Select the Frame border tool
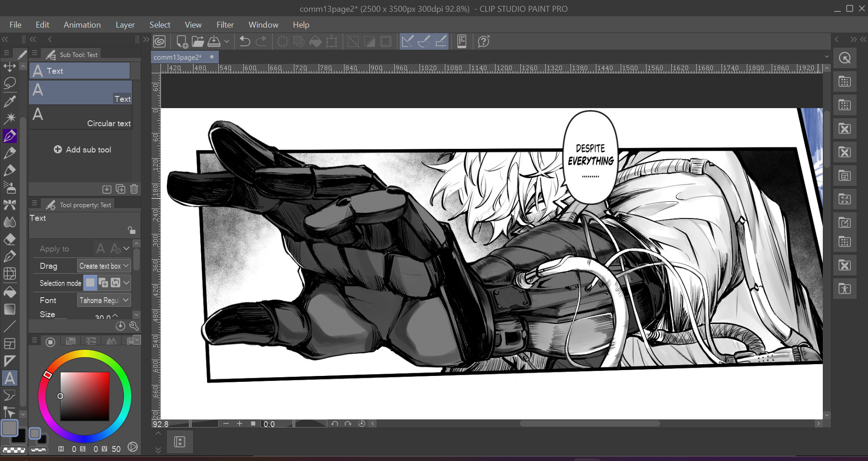Screen dimensions: 868x461 (9, 343)
